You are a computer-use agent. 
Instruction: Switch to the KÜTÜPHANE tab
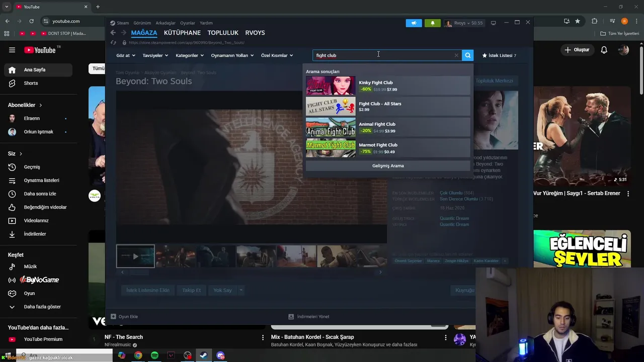pyautogui.click(x=182, y=33)
